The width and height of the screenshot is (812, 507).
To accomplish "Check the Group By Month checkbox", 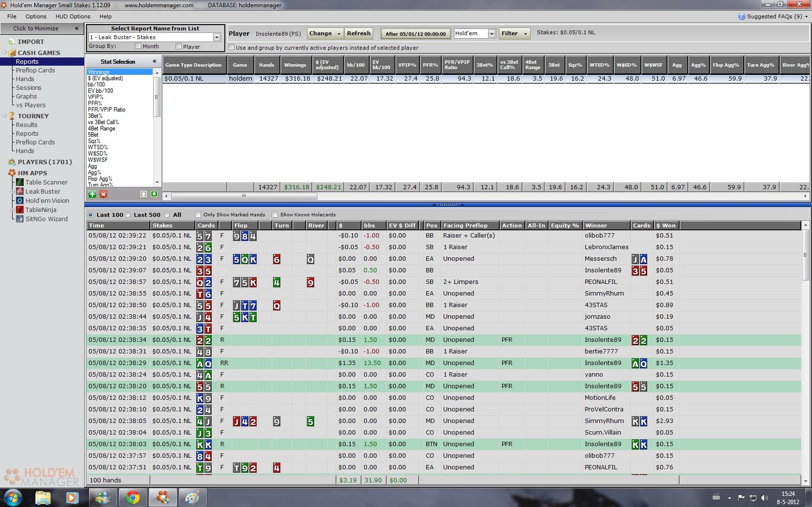I will coord(138,46).
